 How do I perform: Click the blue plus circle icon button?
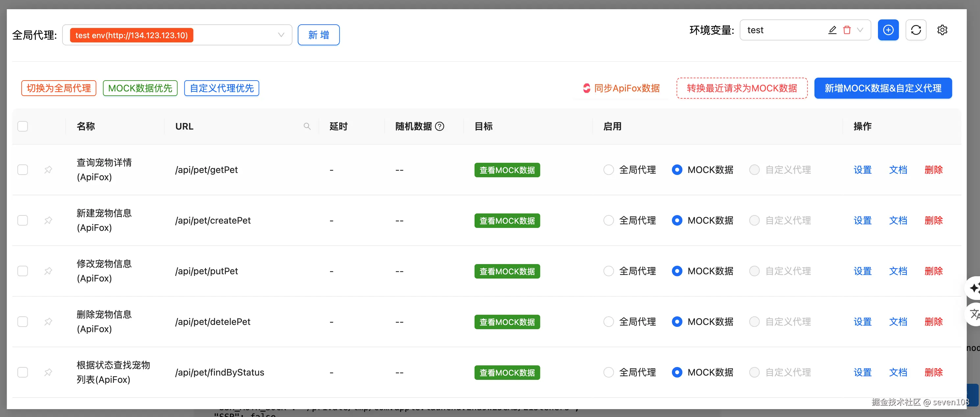(888, 30)
